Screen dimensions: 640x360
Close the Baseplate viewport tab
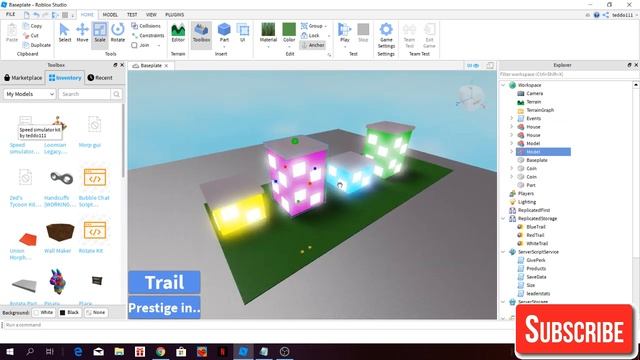pos(166,66)
